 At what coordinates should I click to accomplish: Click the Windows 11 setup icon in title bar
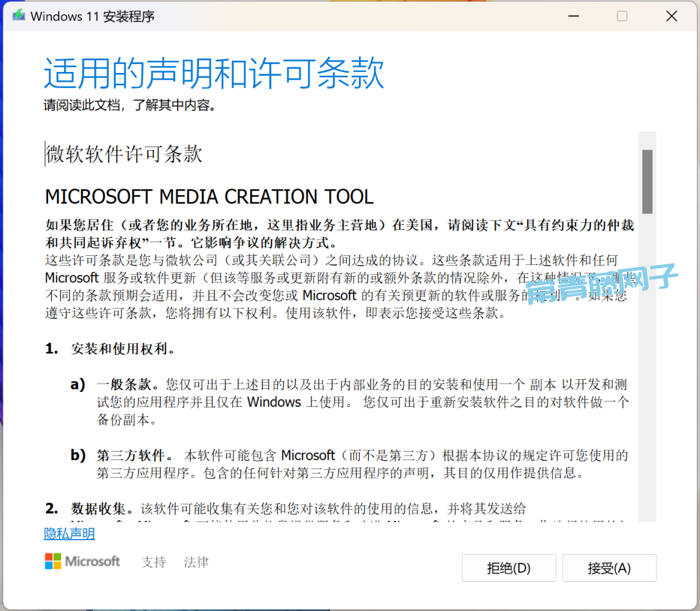coord(19,16)
